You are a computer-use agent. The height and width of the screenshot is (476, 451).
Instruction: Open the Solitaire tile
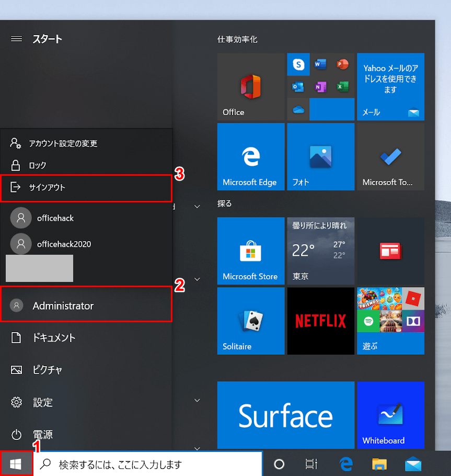pyautogui.click(x=250, y=321)
